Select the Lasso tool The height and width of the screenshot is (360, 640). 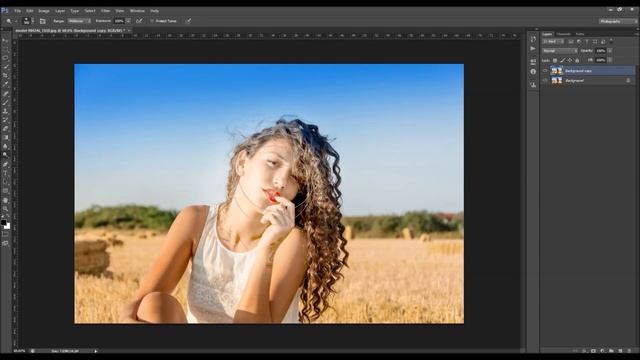(x=5, y=58)
